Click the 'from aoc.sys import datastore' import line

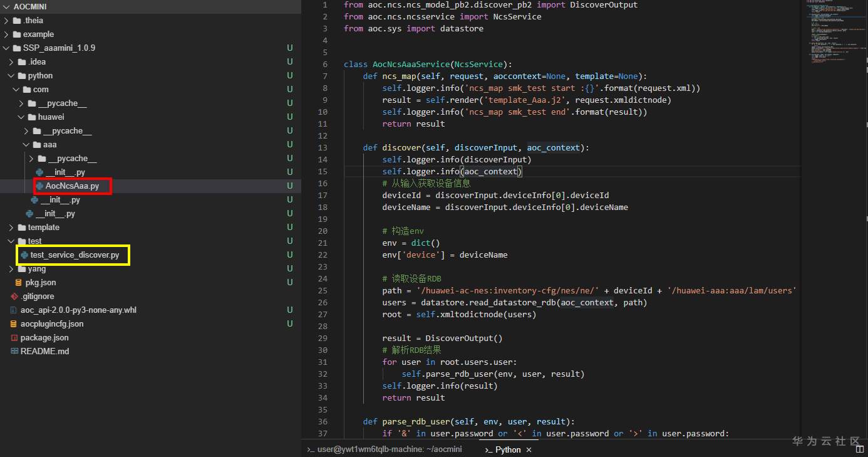click(413, 28)
